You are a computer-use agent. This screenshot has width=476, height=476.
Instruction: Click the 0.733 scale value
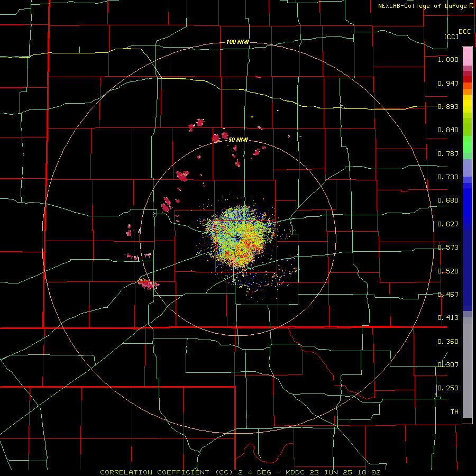pyautogui.click(x=448, y=177)
